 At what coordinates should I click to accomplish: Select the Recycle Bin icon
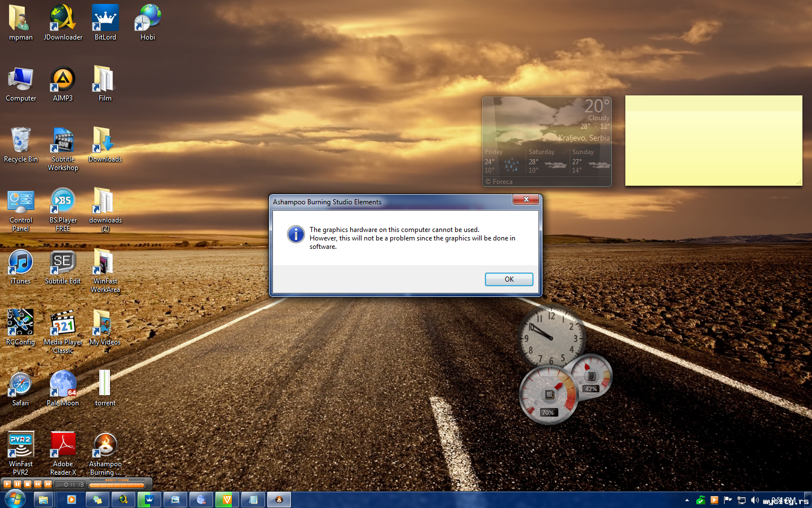(x=21, y=145)
